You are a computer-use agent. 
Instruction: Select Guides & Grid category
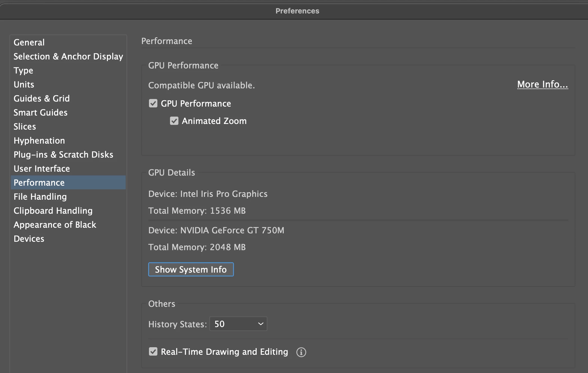pos(42,98)
